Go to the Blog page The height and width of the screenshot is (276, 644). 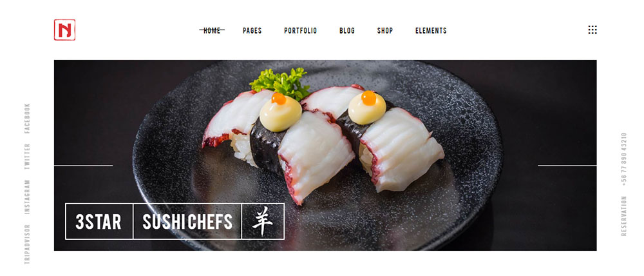(x=347, y=30)
